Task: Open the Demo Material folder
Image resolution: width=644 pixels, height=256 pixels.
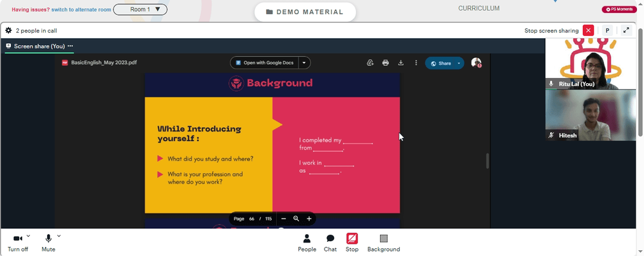Action: coord(305,12)
